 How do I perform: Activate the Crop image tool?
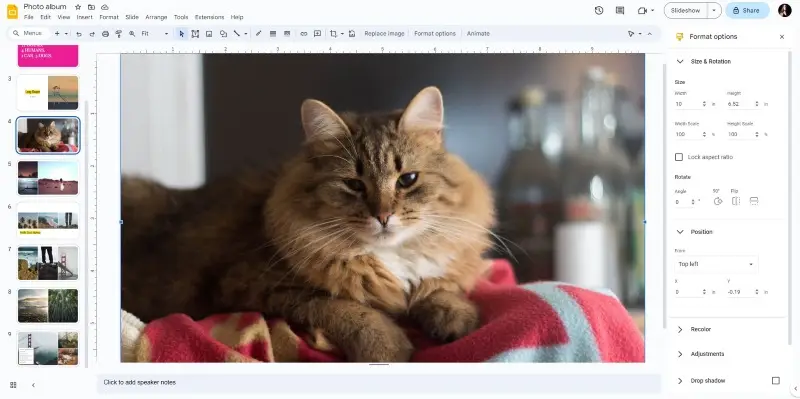(x=333, y=34)
